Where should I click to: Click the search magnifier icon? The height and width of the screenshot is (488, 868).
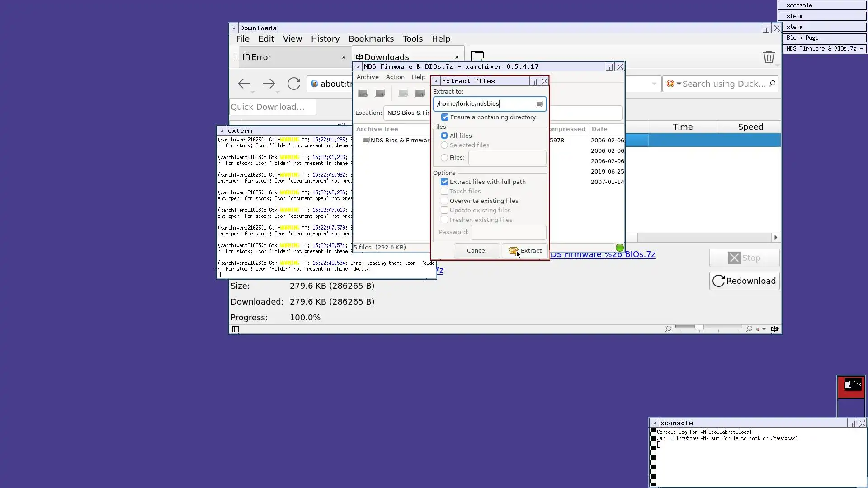772,84
